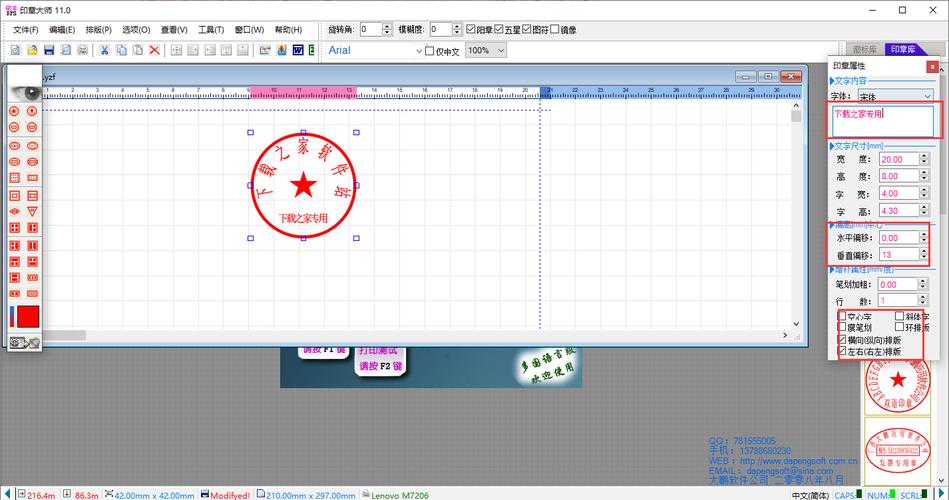Switch to the 图标库 tab
The image size is (949, 500).
point(864,49)
